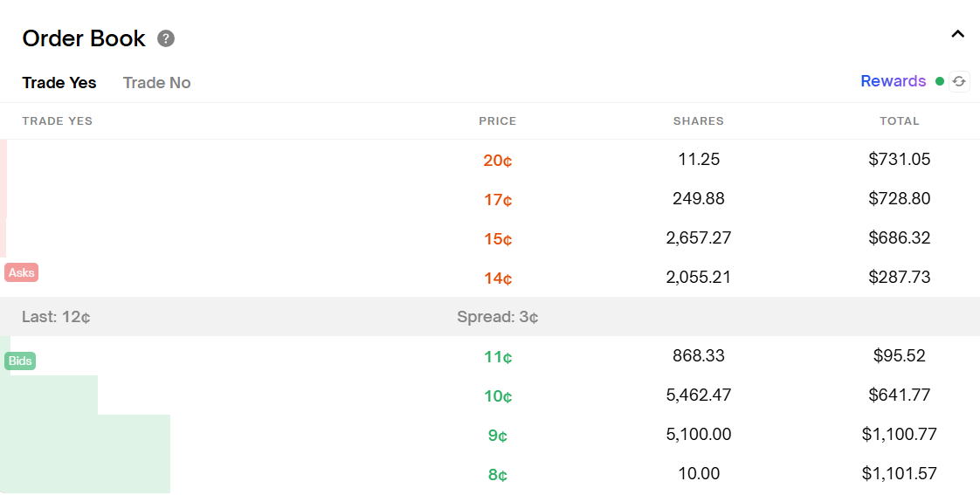Click the Asks label badge
Image resolution: width=980 pixels, height=495 pixels.
(21, 272)
